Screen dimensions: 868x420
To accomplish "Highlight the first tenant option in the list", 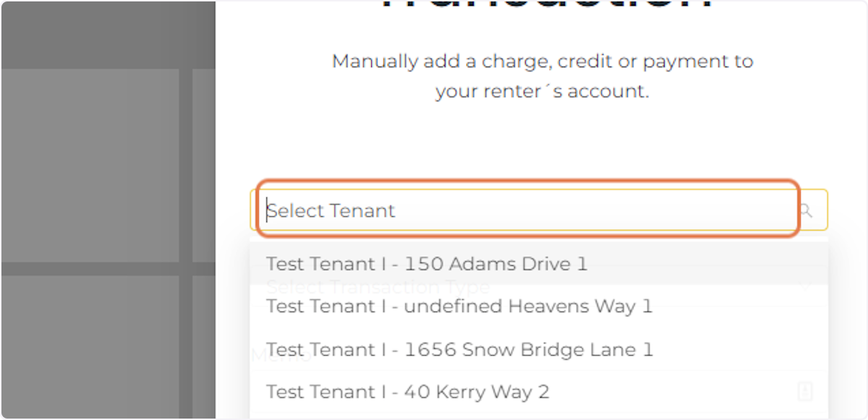I will click(x=427, y=264).
